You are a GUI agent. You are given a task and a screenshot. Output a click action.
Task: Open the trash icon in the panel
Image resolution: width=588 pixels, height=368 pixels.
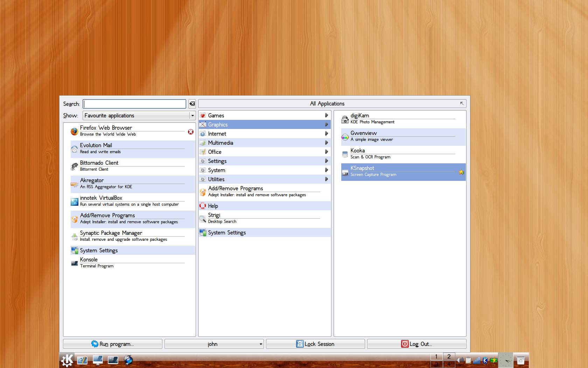tap(521, 360)
